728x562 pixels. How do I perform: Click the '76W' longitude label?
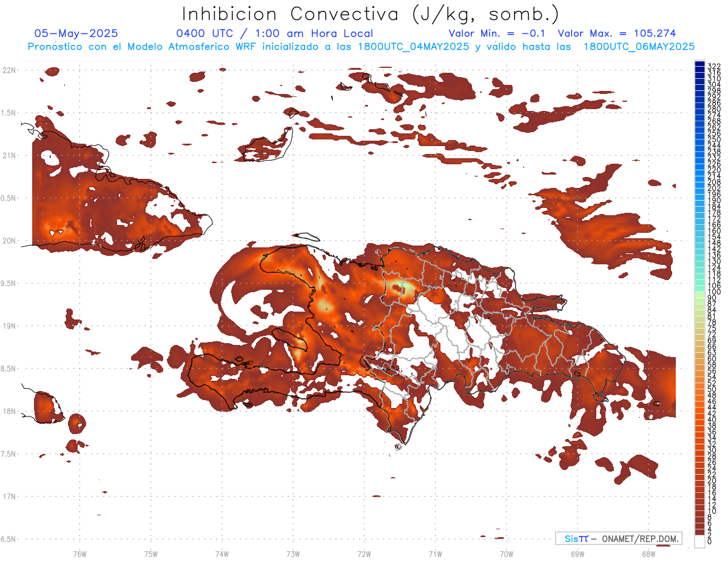pos(79,553)
